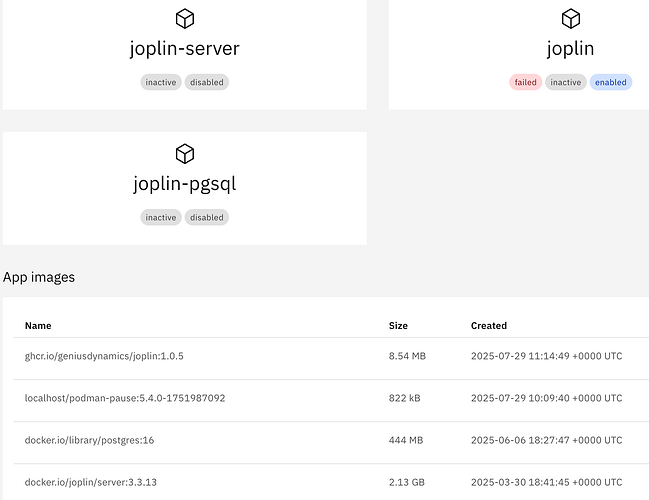
Task: Click created date 2025-06-06 18:27:47
Action: pyautogui.click(x=546, y=440)
